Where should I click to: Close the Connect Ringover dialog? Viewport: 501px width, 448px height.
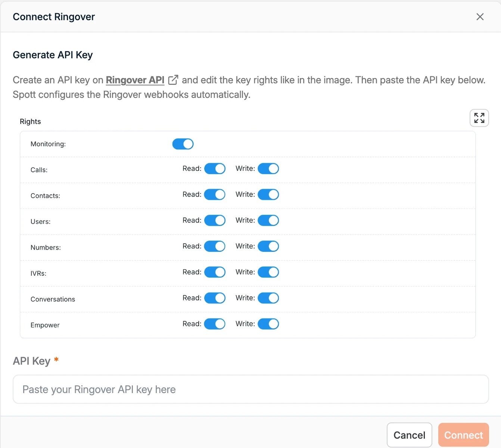click(480, 17)
